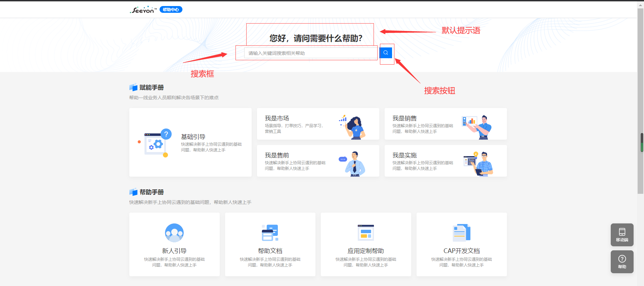Click the 赋能手册 section heading
This screenshot has width=644, height=286.
tap(152, 87)
